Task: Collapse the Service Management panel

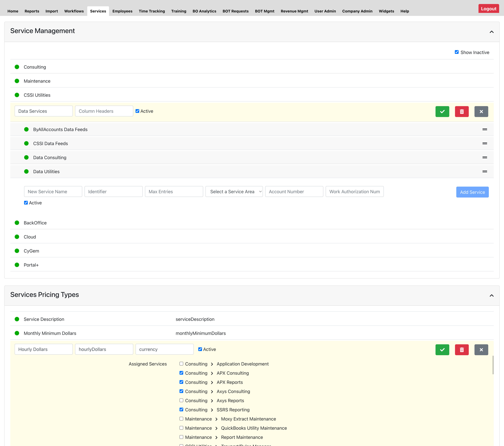Action: 491,32
